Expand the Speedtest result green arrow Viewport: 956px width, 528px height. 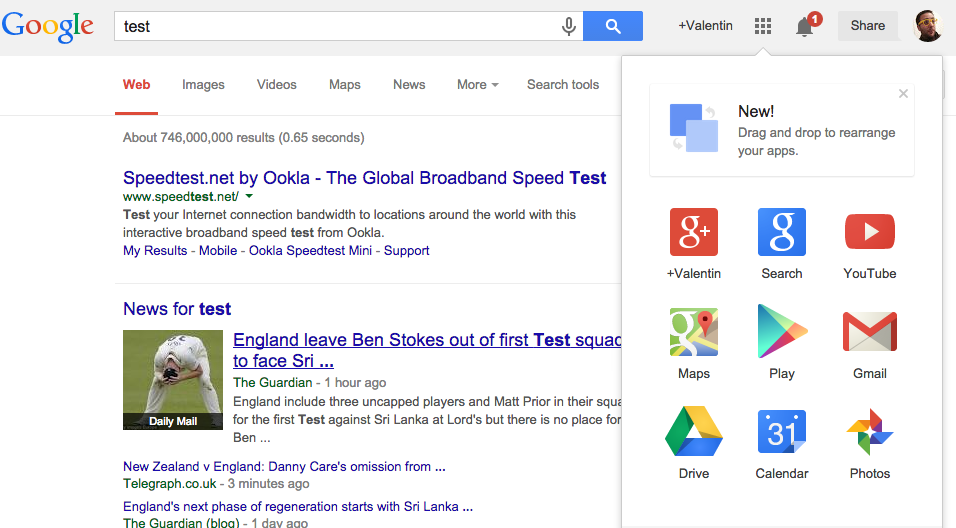pyautogui.click(x=249, y=197)
